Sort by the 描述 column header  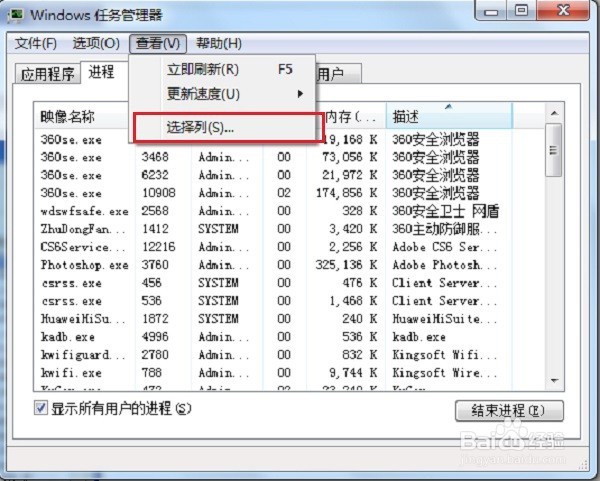(449, 116)
